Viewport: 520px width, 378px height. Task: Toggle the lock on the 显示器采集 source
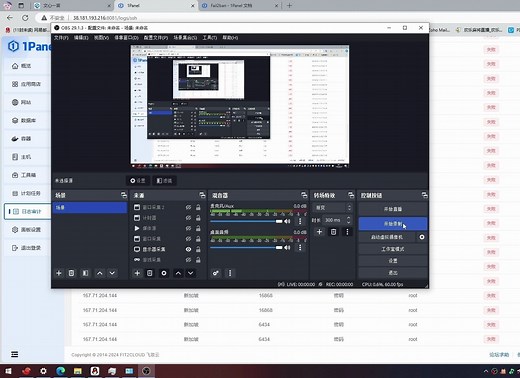click(x=198, y=249)
